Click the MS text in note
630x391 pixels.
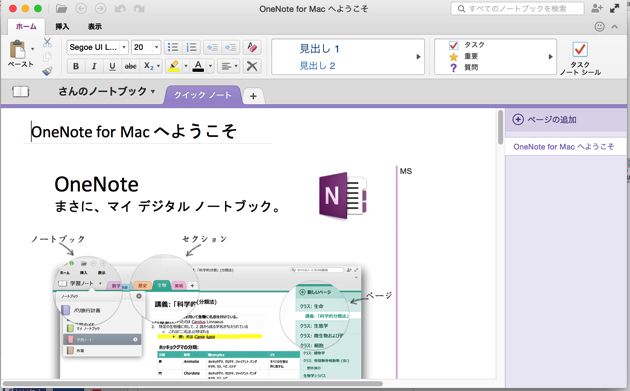406,171
